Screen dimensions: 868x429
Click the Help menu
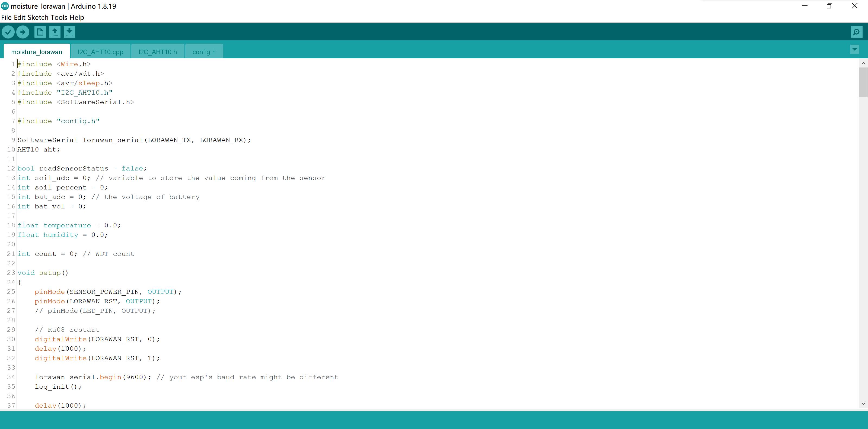click(x=78, y=17)
